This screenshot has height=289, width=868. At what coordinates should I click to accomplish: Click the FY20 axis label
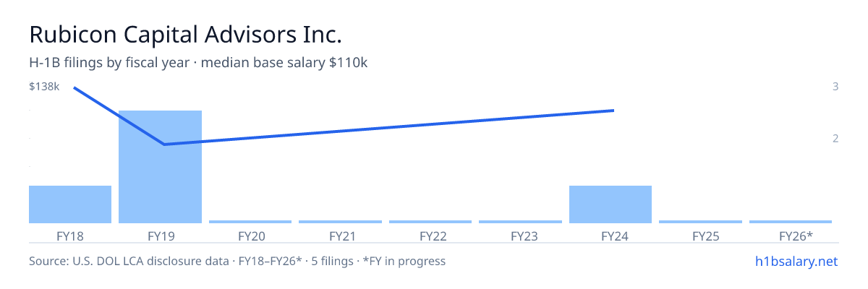[250, 236]
